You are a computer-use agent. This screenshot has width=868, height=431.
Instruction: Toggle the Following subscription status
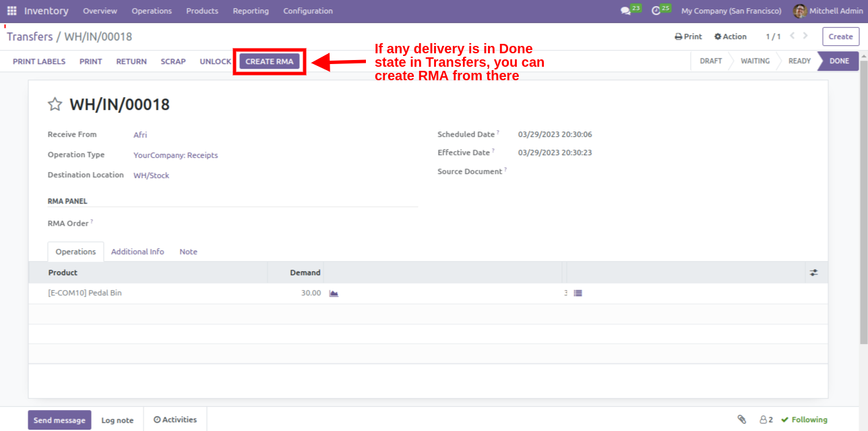(804, 420)
